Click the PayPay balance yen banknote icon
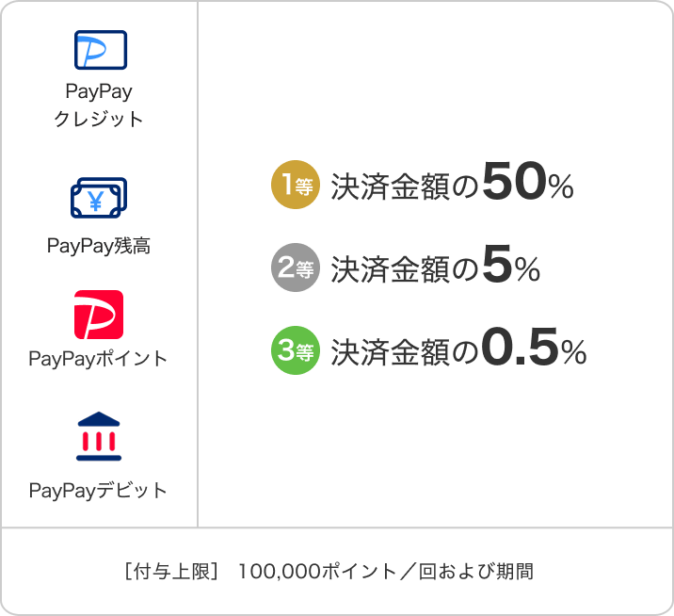The image size is (674, 616). 99,199
